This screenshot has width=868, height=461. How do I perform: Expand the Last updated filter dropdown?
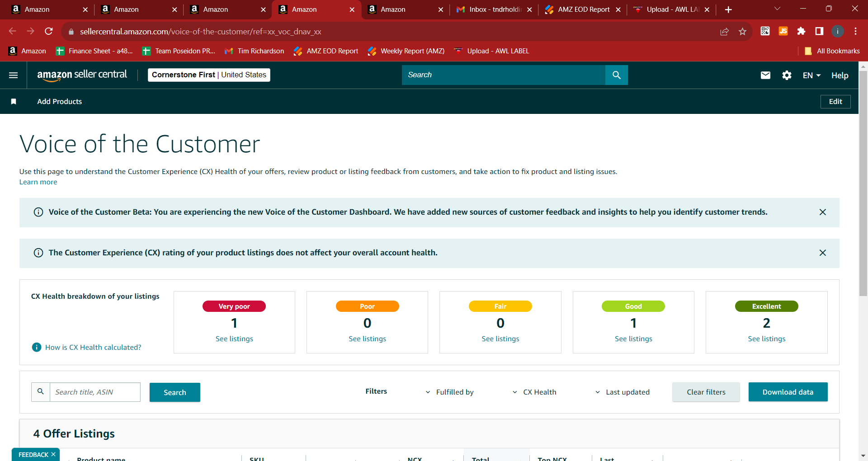[x=623, y=392]
